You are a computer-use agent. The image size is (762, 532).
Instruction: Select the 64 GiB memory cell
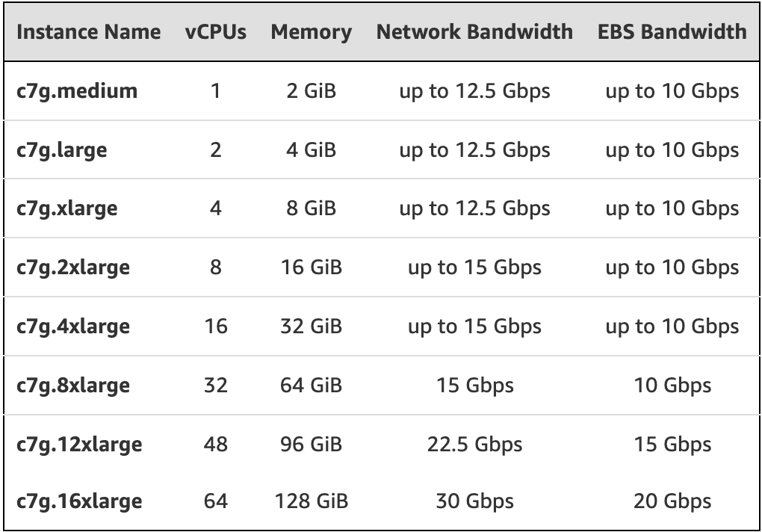(x=311, y=386)
